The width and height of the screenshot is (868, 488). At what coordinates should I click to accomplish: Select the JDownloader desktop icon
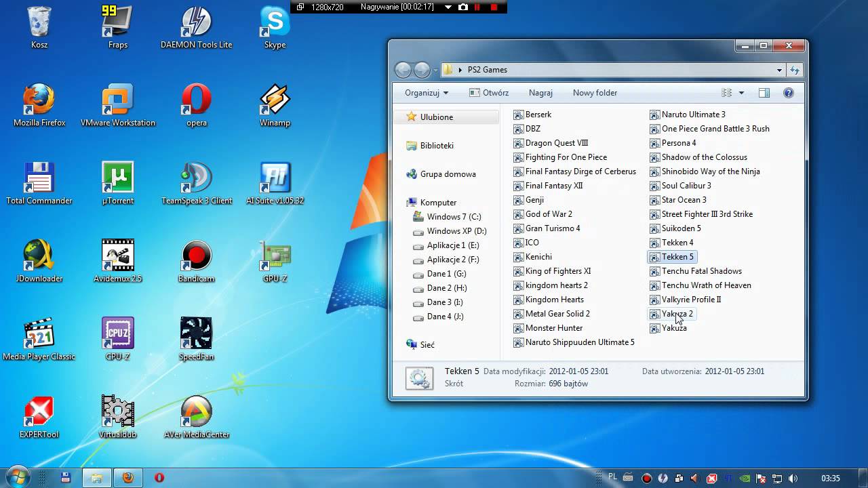pos(39,262)
